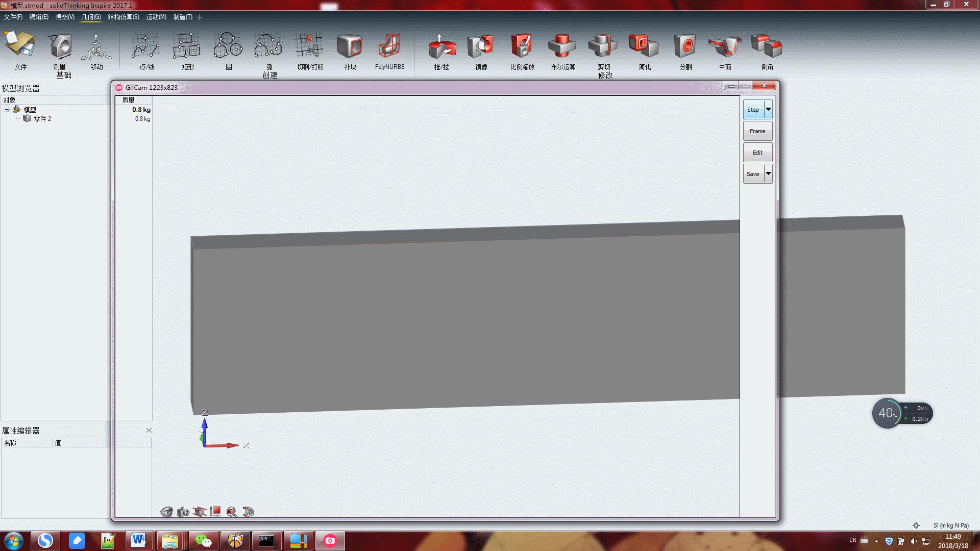Open the Save button dropdown arrow
This screenshot has height=551, width=980.
[x=768, y=174]
